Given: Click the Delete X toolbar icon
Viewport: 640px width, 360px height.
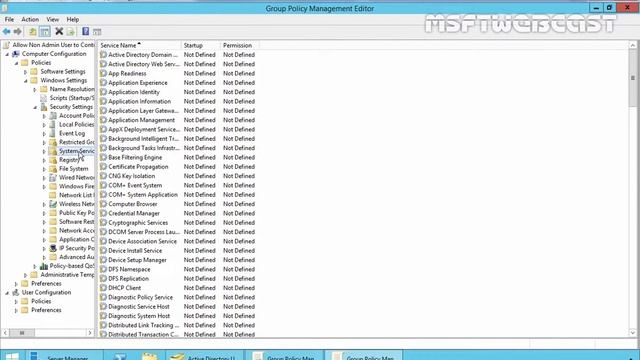Looking at the screenshot, I should pos(59,31).
